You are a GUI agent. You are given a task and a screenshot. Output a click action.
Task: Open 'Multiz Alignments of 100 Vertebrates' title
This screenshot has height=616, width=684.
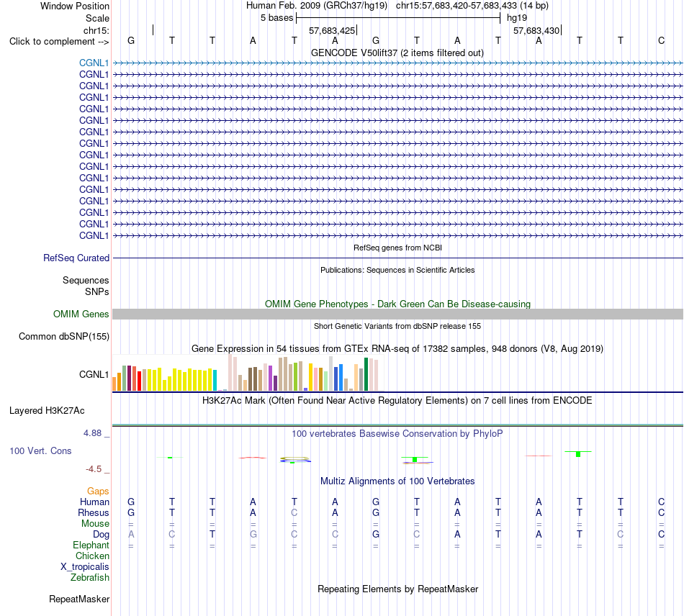[x=397, y=481]
